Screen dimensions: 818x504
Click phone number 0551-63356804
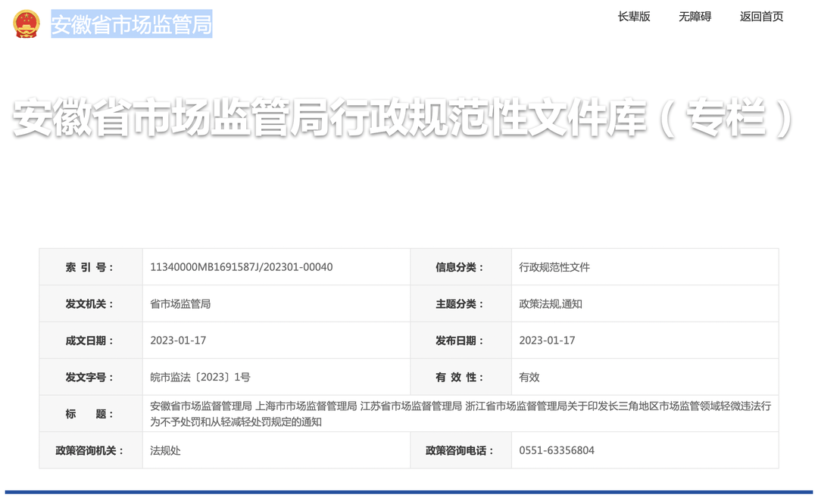point(557,450)
